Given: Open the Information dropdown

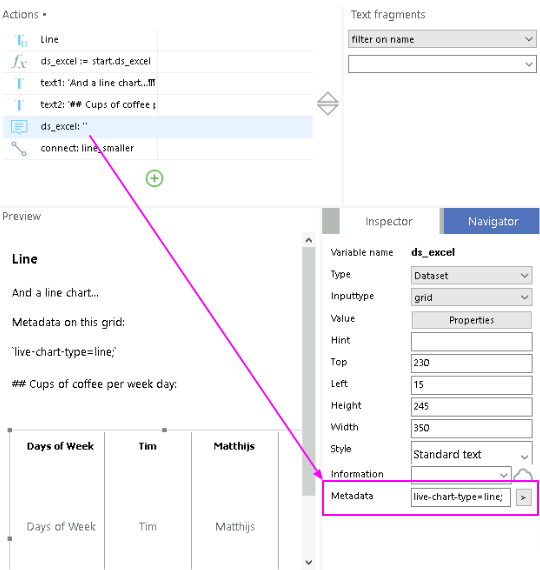Looking at the screenshot, I should (x=461, y=474).
